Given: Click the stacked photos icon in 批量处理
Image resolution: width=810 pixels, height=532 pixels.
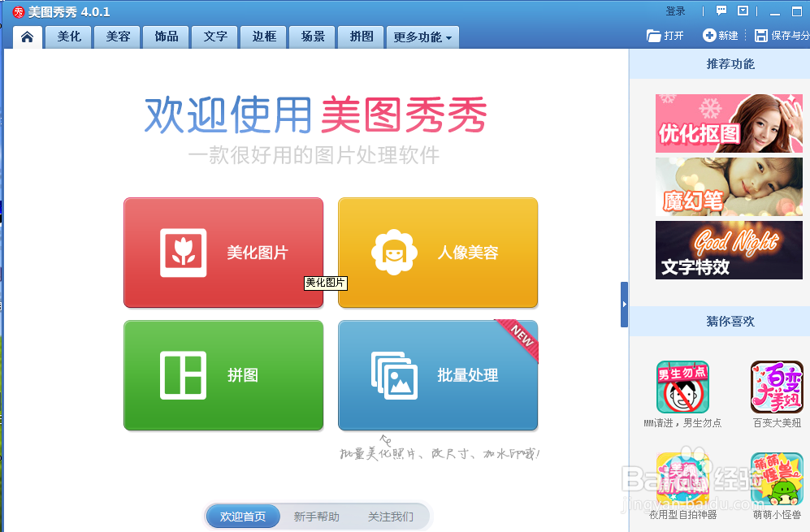Looking at the screenshot, I should point(394,375).
